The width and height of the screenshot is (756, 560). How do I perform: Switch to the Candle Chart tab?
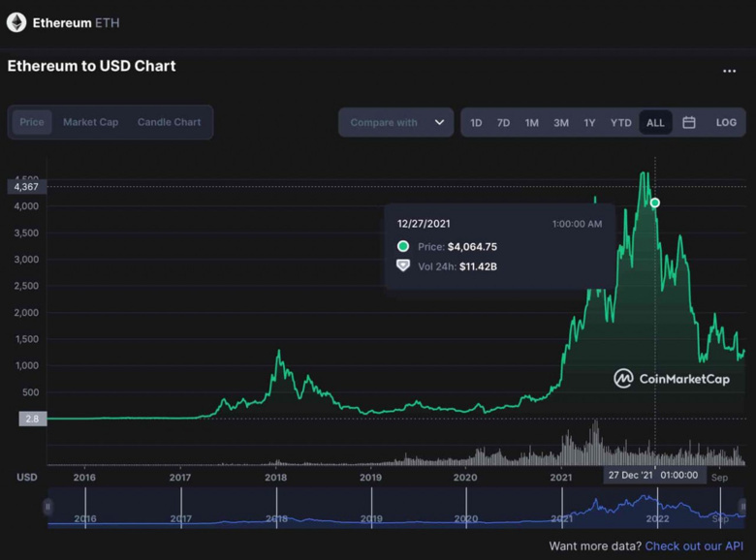tap(170, 122)
